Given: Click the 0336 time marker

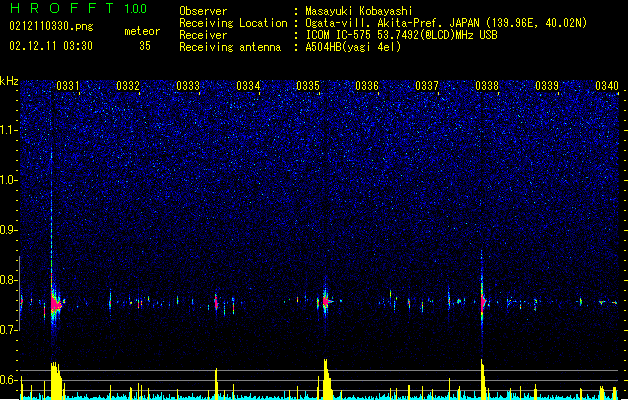Looking at the screenshot, I should coord(367,86).
